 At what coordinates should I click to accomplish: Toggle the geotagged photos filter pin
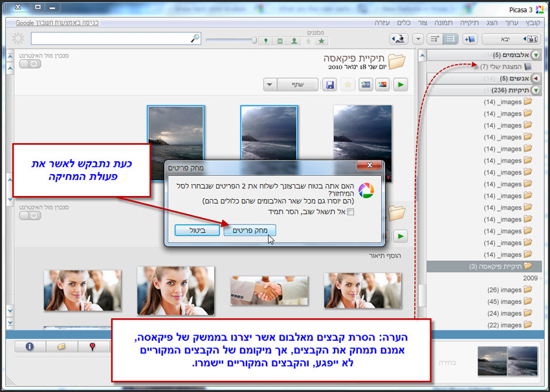265,41
